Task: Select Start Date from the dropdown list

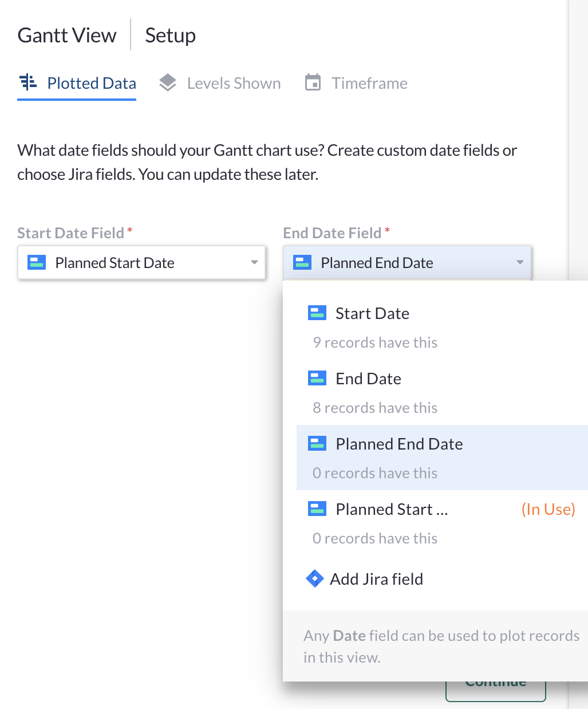Action: [442, 327]
